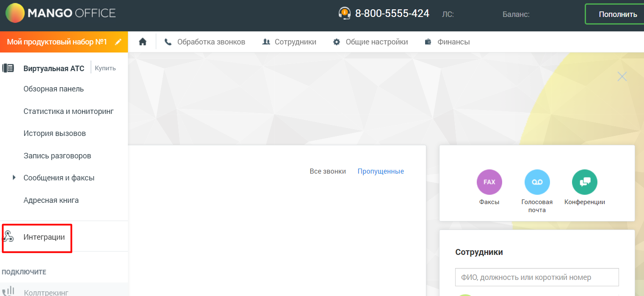Click the Интеграции webhook icon
Viewport: 644px width, 296px height.
coord(8,237)
